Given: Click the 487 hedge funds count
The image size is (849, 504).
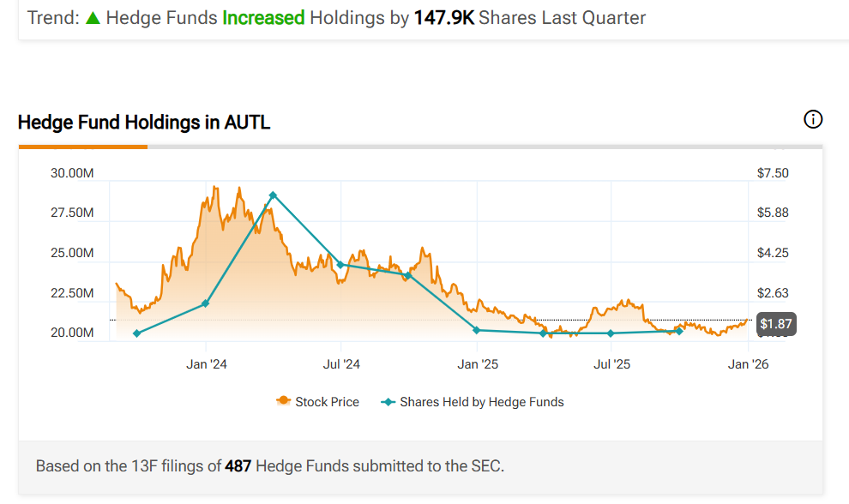Looking at the screenshot, I should tap(238, 466).
